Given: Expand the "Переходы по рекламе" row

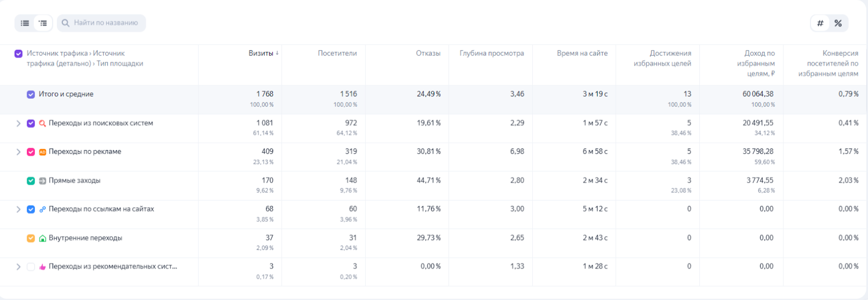Looking at the screenshot, I should pos(18,152).
